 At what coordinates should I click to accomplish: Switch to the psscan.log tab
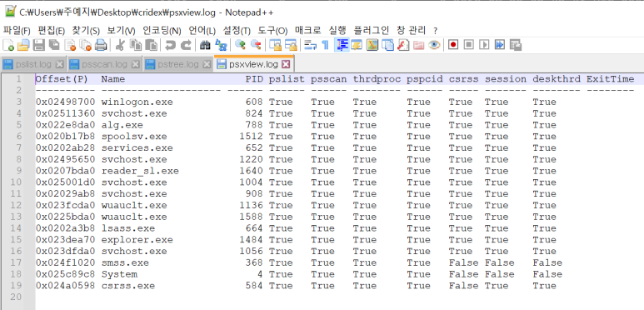click(104, 64)
